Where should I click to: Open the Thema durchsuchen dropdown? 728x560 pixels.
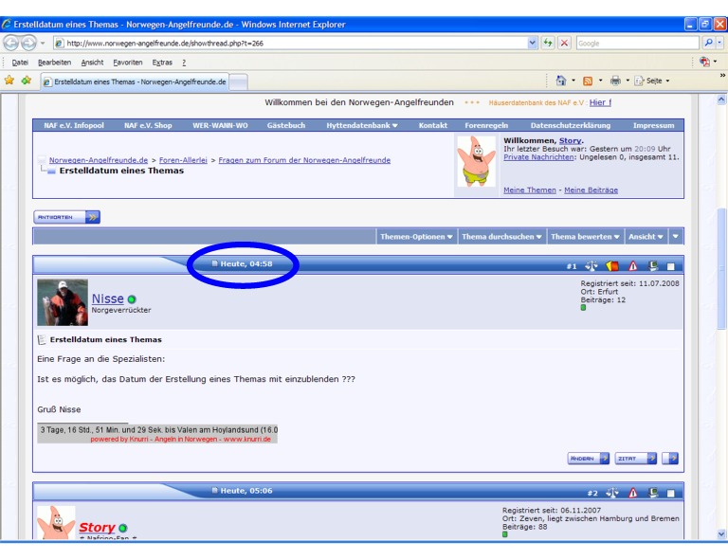click(x=502, y=237)
